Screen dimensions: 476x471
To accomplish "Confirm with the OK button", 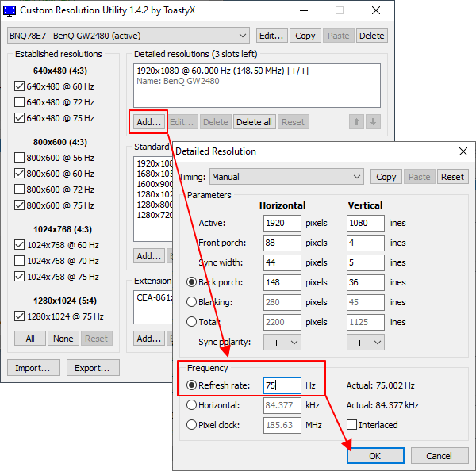I will coord(375,455).
